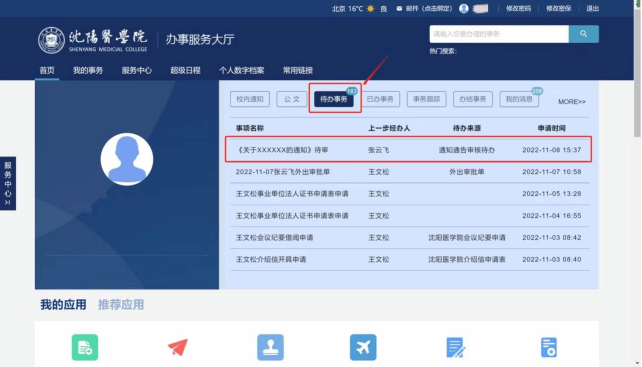The image size is (642, 367).
Task: Click the mail envelope icon
Action: (x=399, y=8)
